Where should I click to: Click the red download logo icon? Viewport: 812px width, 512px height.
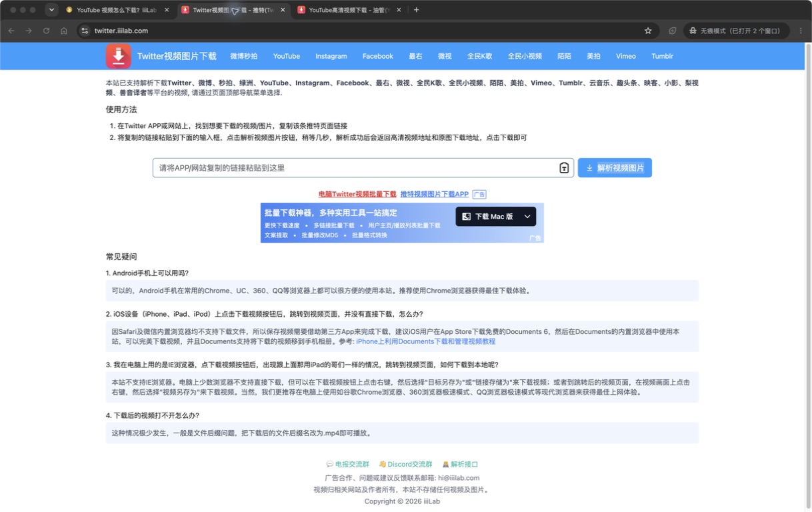(118, 56)
